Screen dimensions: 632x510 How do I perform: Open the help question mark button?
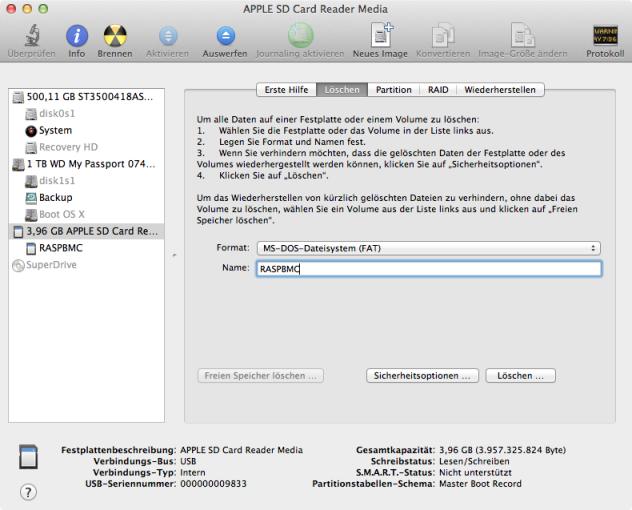click(28, 492)
